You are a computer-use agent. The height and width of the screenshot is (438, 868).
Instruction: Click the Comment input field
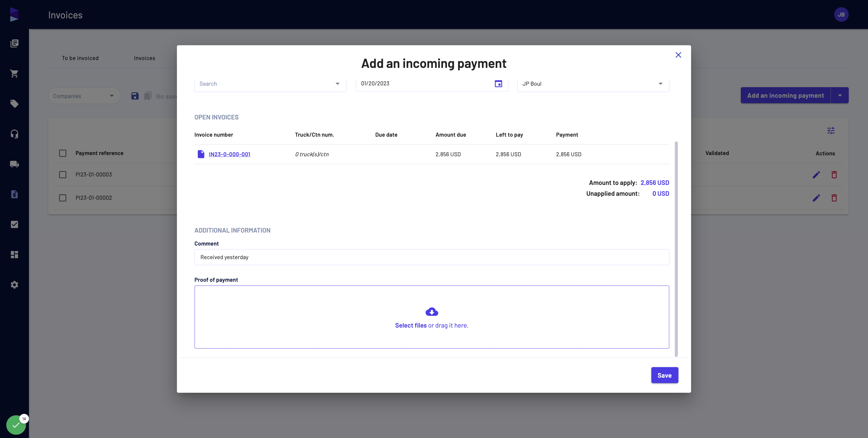tap(432, 257)
